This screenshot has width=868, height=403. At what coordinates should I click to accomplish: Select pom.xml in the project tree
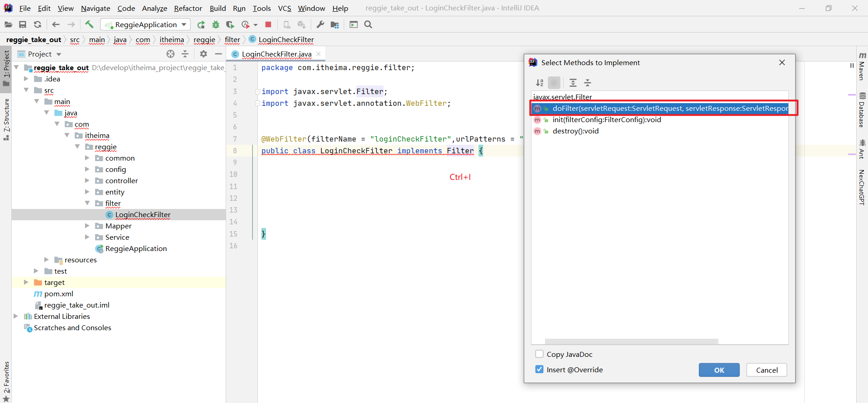click(x=58, y=294)
